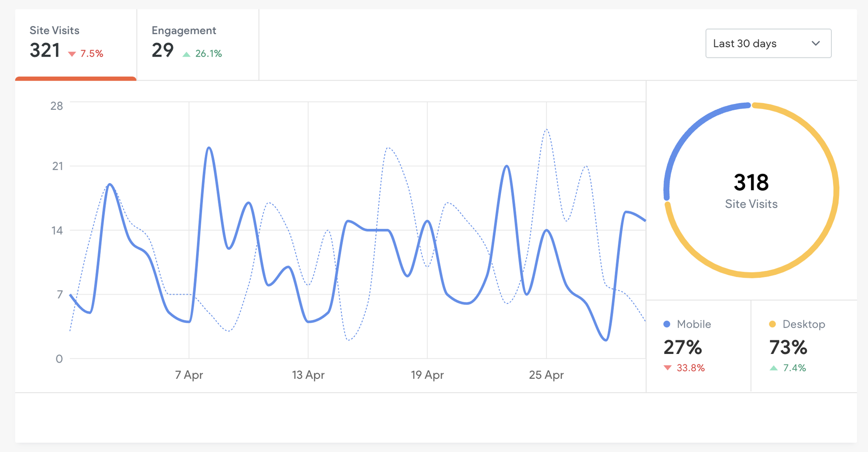
Task: Click the chevron in the date range dropdown
Action: click(x=816, y=43)
